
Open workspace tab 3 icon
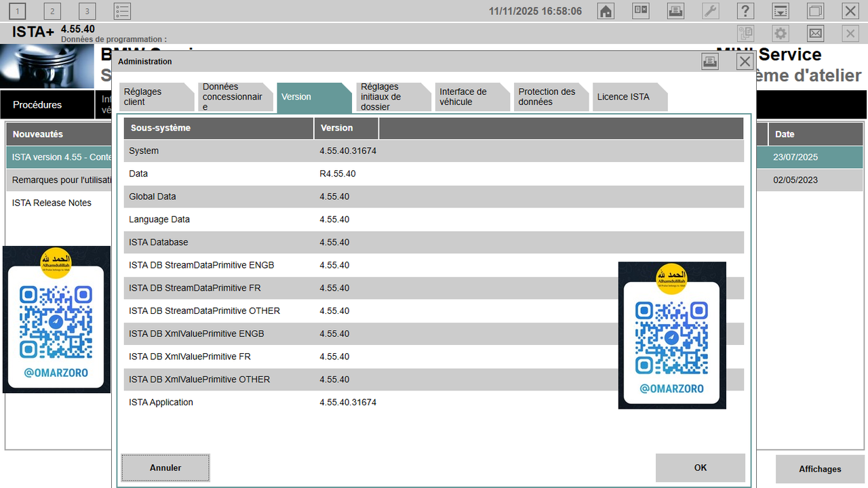click(x=87, y=11)
